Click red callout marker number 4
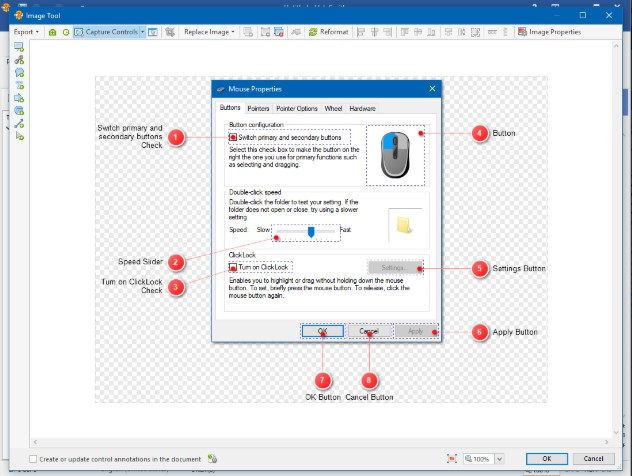Screen dimensions: 632x476 480,132
